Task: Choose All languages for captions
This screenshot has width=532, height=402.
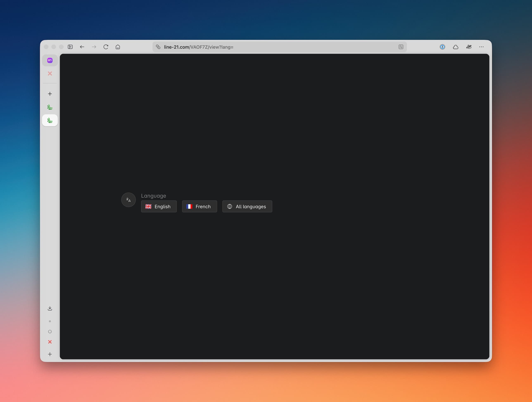Action: click(x=247, y=206)
